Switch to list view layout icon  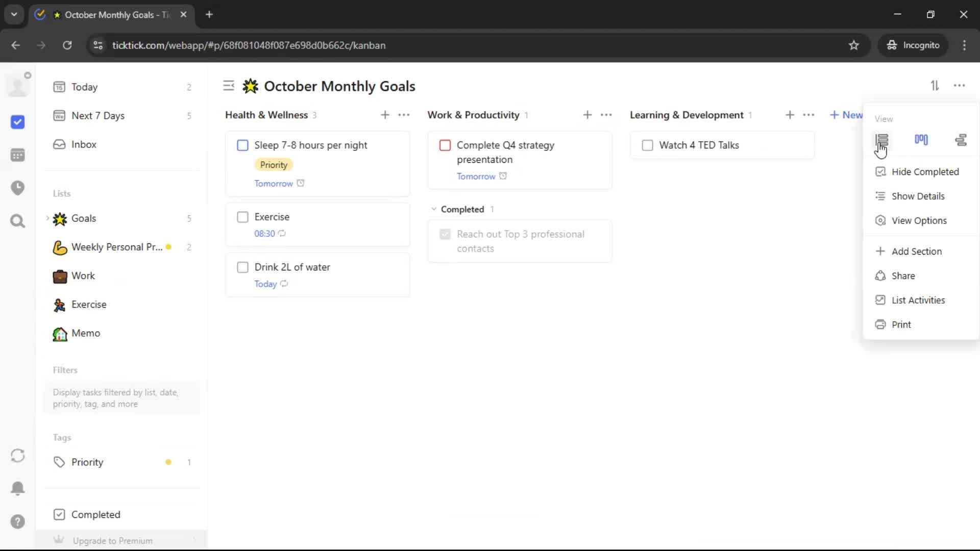881,139
